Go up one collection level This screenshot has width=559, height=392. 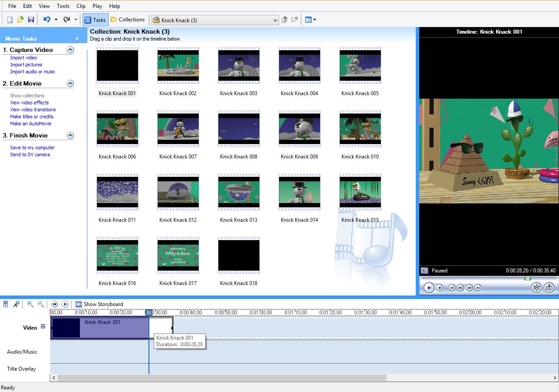(285, 20)
